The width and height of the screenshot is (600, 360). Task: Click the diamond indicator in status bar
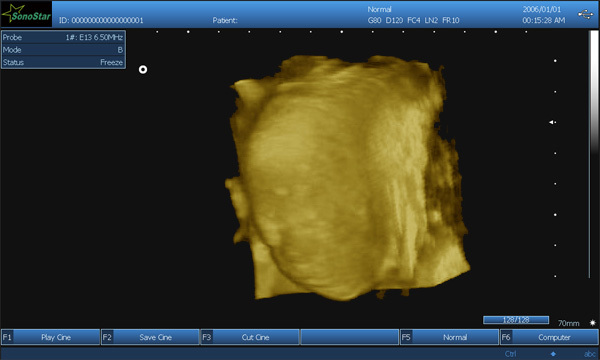(x=553, y=354)
